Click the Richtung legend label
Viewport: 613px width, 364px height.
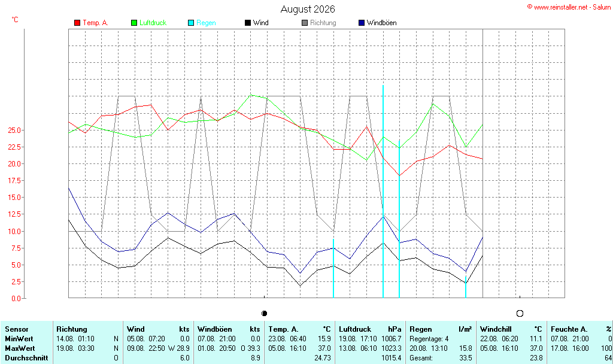coord(323,23)
